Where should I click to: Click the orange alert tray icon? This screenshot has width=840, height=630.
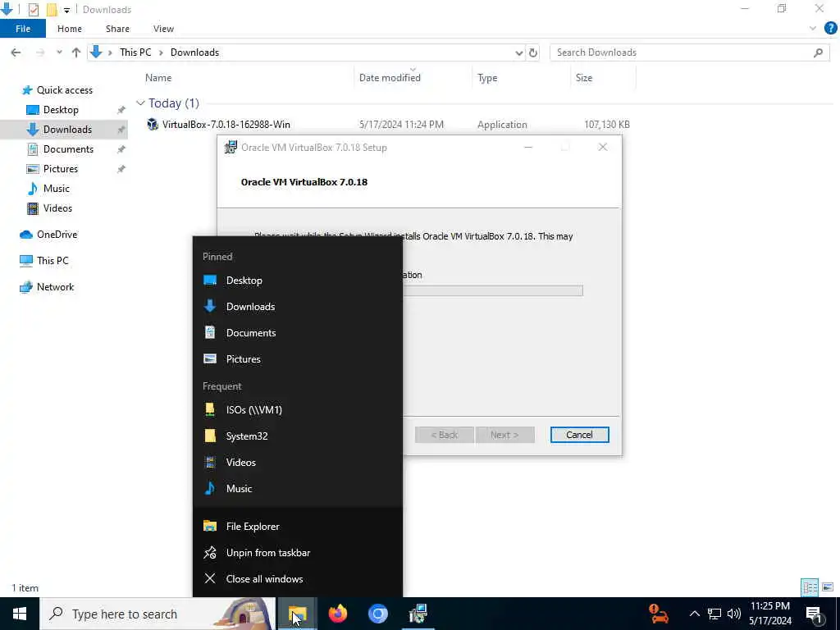coord(659,614)
